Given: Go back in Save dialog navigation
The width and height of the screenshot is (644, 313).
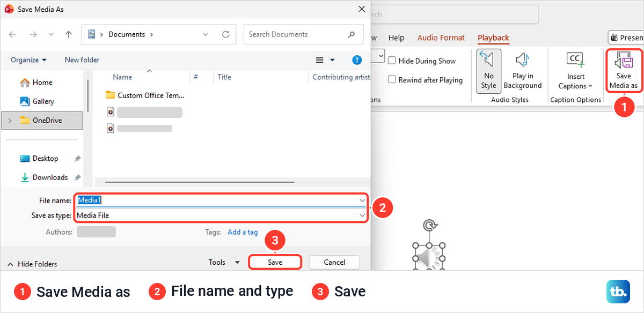Looking at the screenshot, I should 12,34.
